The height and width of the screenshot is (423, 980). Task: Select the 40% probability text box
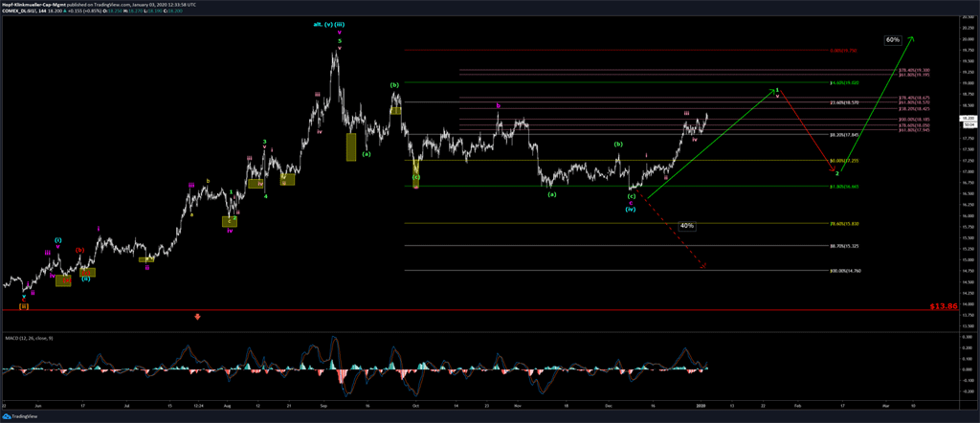[687, 225]
